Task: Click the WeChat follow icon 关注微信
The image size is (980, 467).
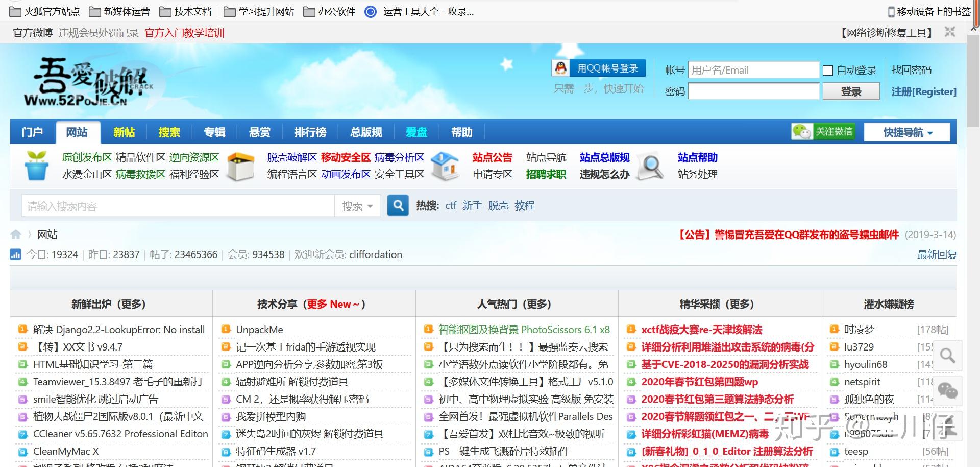Action: click(822, 131)
